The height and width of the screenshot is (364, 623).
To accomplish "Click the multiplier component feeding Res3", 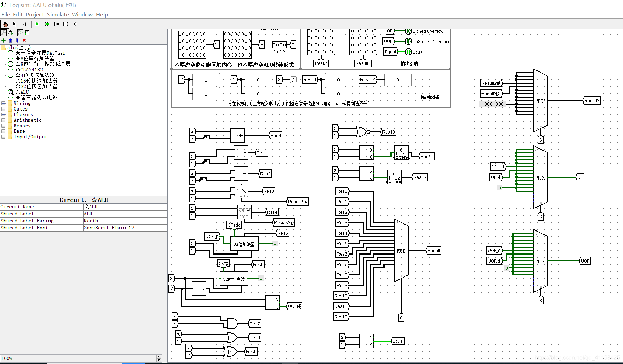I will [241, 191].
